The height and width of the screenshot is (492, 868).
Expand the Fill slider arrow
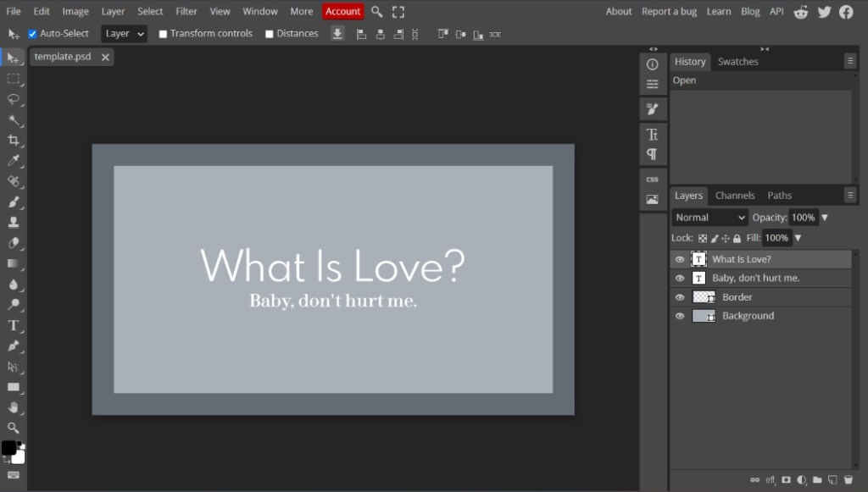tap(798, 238)
